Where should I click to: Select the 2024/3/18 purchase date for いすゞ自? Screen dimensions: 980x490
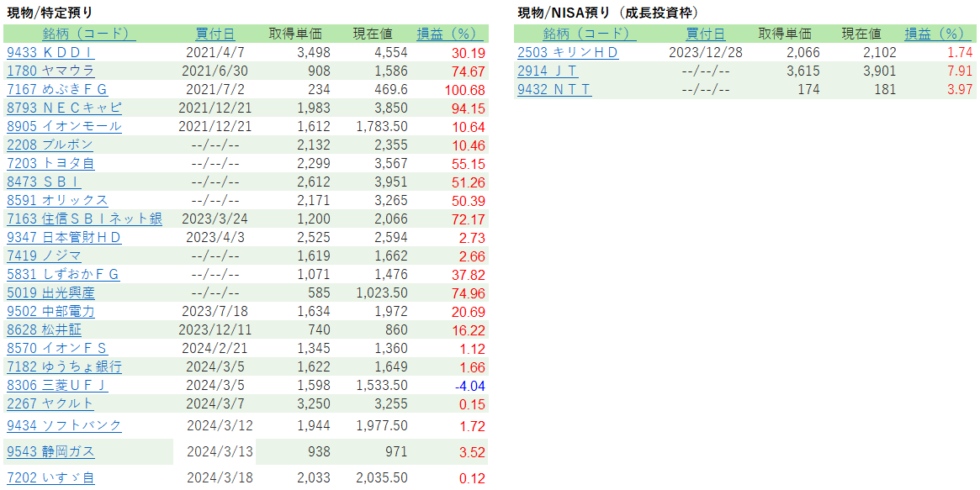(x=220, y=478)
